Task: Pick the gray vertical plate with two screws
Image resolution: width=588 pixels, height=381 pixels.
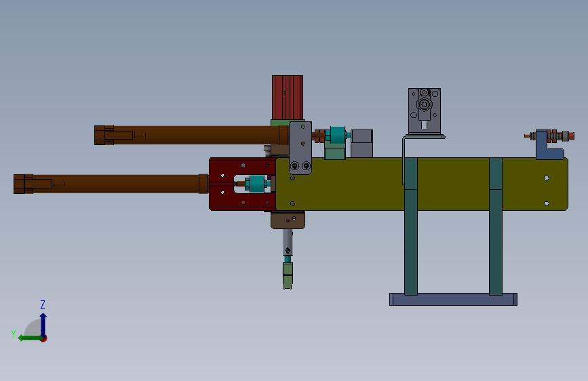Action: pos(300,148)
